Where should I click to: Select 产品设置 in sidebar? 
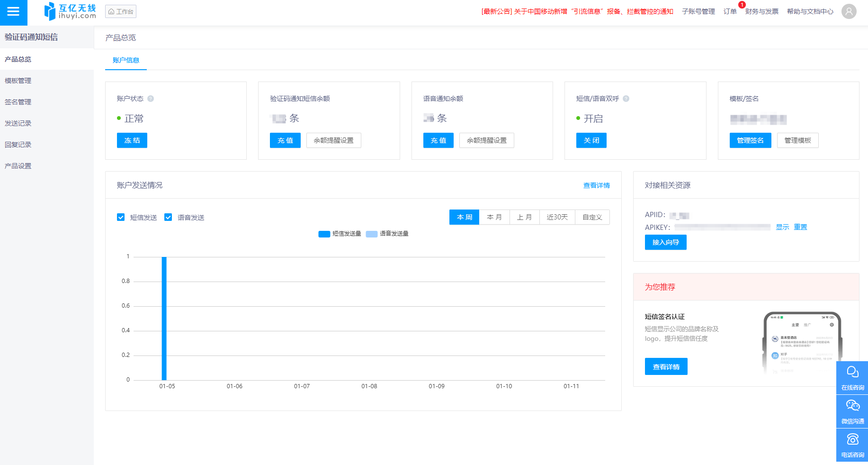tap(47, 166)
